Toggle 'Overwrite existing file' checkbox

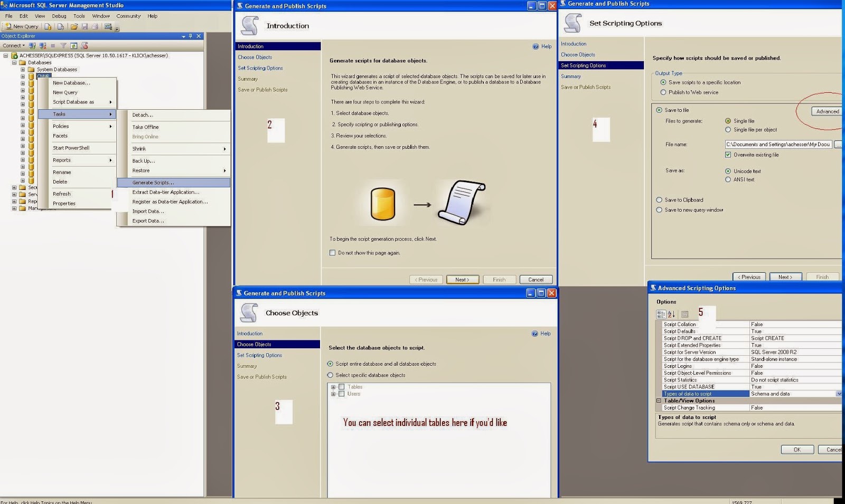tap(728, 155)
